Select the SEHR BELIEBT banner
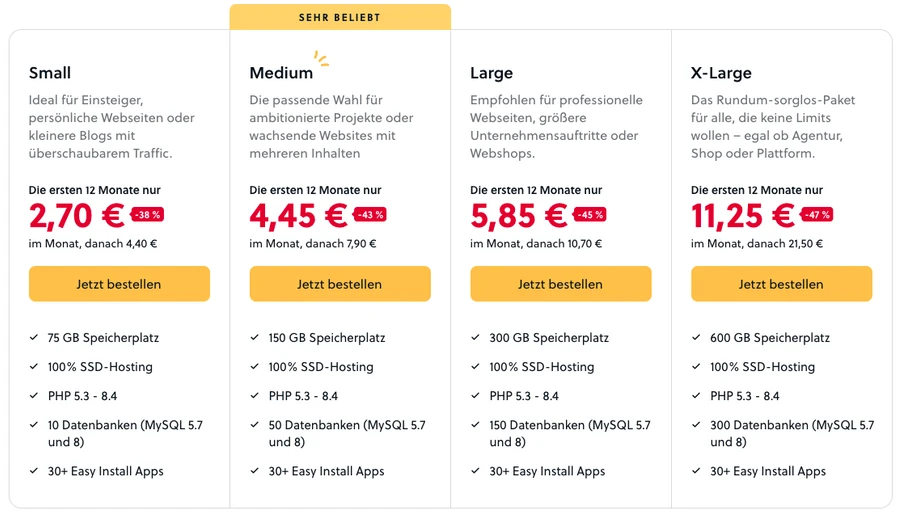The height and width of the screenshot is (519, 904). click(340, 17)
